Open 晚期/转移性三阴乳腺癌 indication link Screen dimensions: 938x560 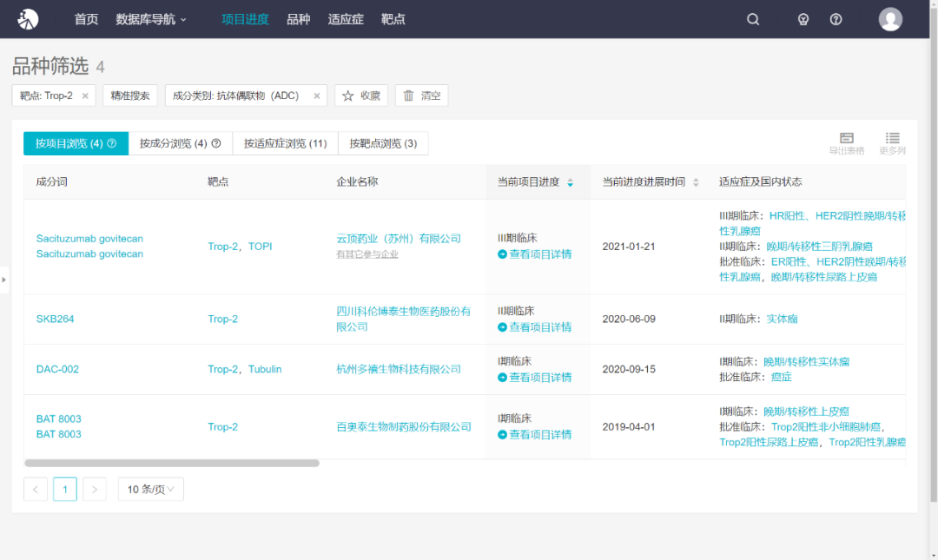819,247
